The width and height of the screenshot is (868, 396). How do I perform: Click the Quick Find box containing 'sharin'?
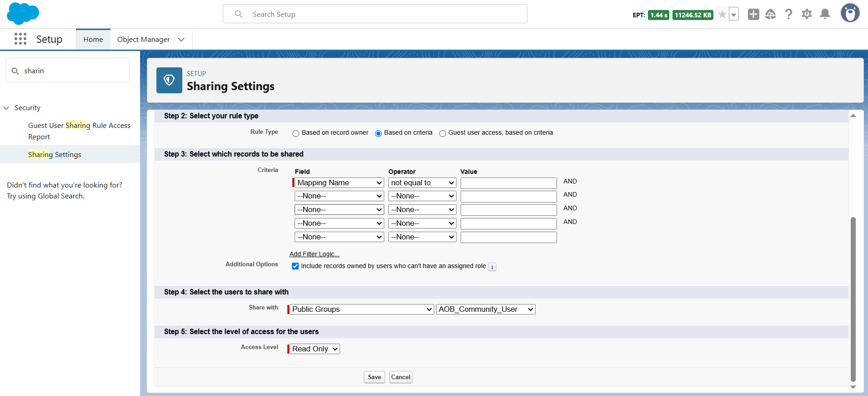[68, 71]
